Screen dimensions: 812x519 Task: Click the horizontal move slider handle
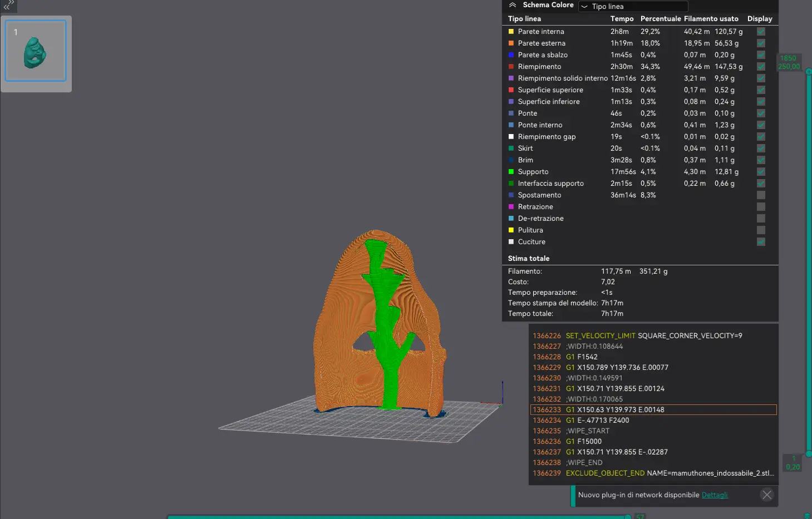(x=628, y=517)
